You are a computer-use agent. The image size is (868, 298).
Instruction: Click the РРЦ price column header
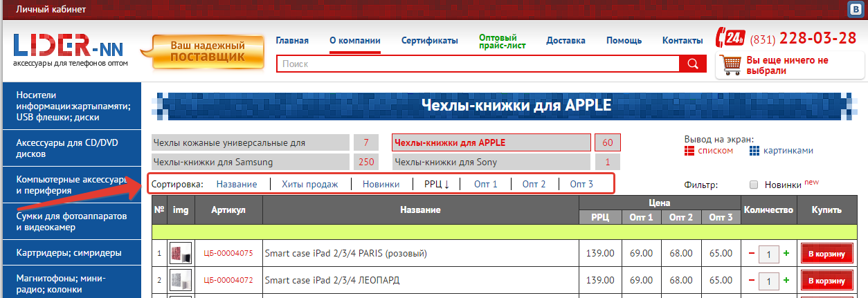click(600, 217)
